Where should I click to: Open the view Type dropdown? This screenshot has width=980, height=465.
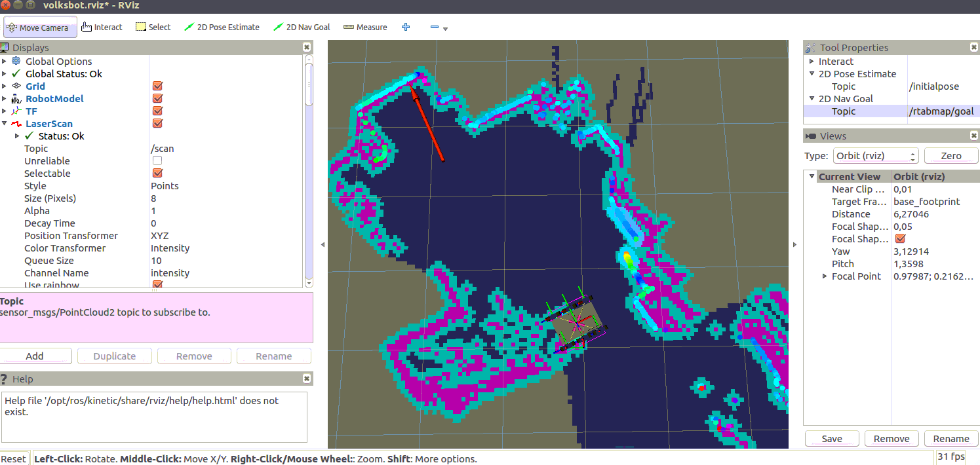(875, 156)
